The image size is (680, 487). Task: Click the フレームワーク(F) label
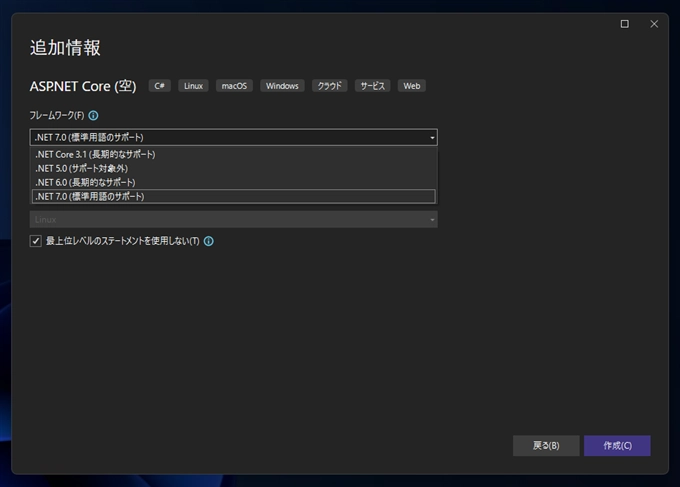pyautogui.click(x=57, y=115)
